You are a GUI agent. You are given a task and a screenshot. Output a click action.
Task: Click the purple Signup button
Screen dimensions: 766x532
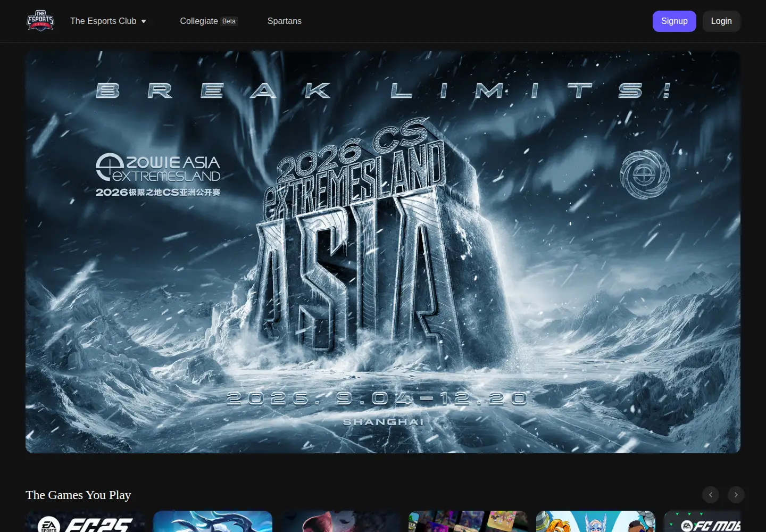674,21
